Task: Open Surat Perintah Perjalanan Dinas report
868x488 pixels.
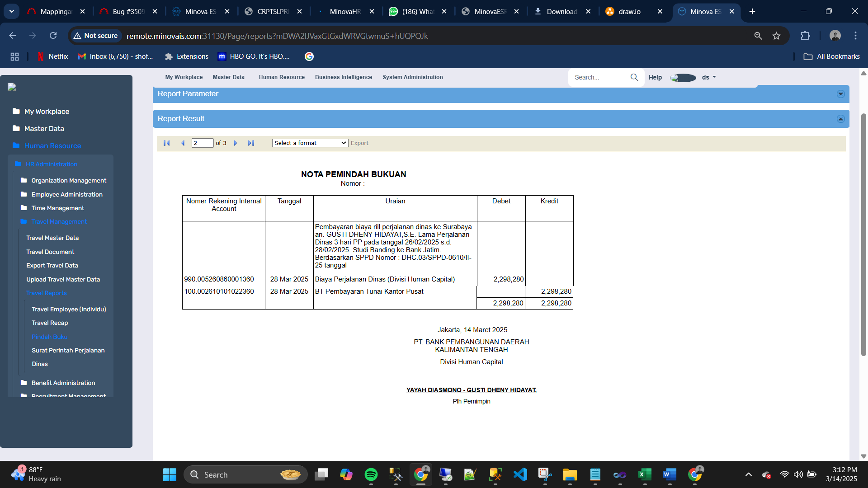Action: [x=68, y=357]
